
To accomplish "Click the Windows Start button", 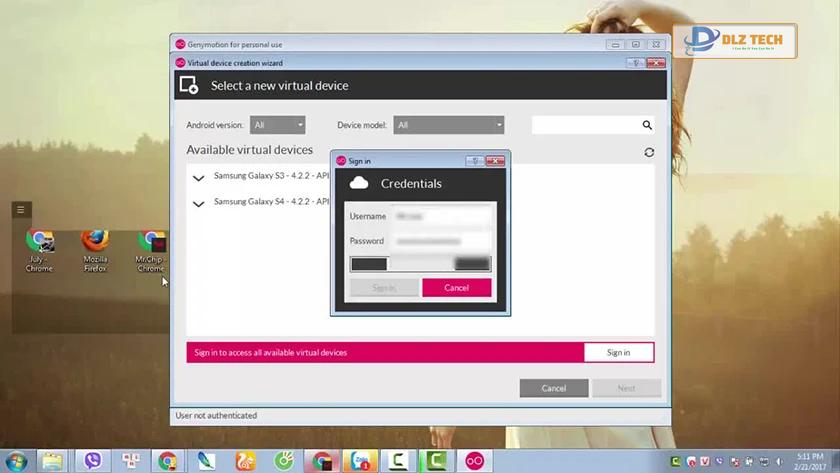I will 16,461.
